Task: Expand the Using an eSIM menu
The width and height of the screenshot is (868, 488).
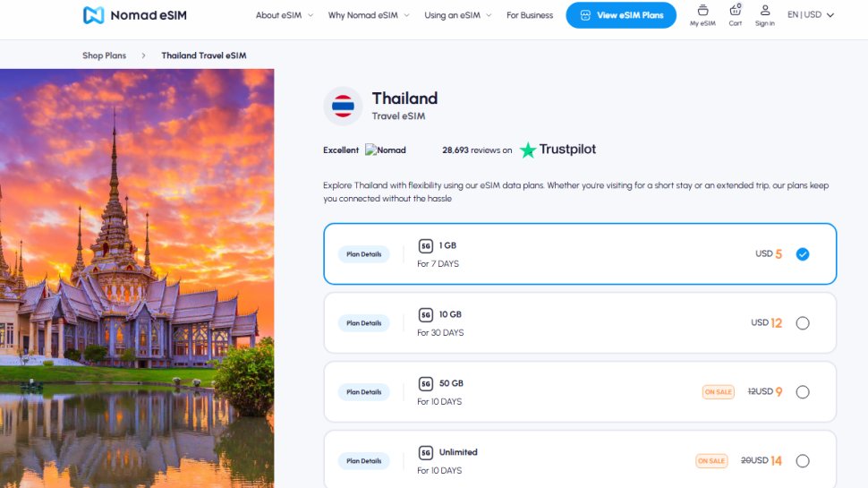Action: point(458,15)
